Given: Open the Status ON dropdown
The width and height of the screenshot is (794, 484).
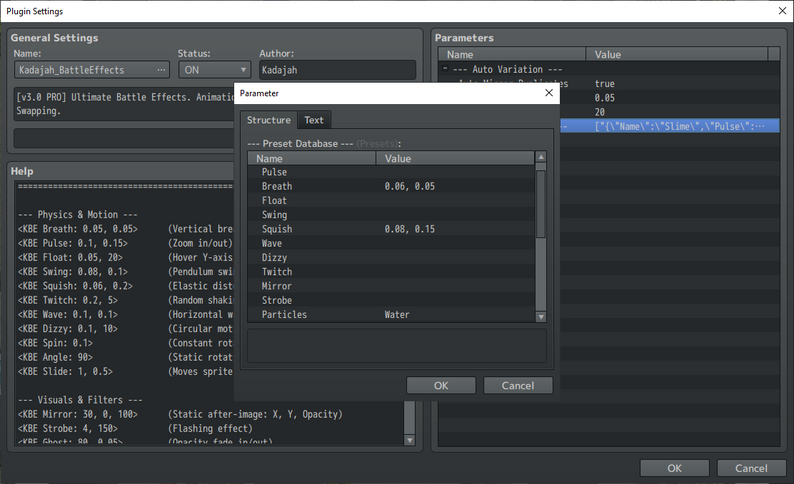Looking at the screenshot, I should coord(215,70).
